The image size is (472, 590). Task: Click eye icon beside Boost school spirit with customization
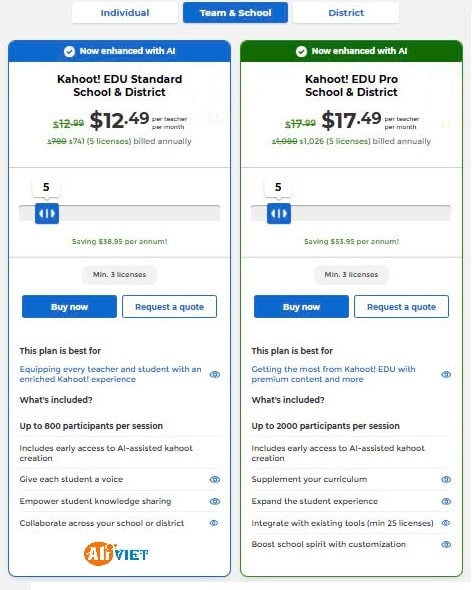point(446,544)
